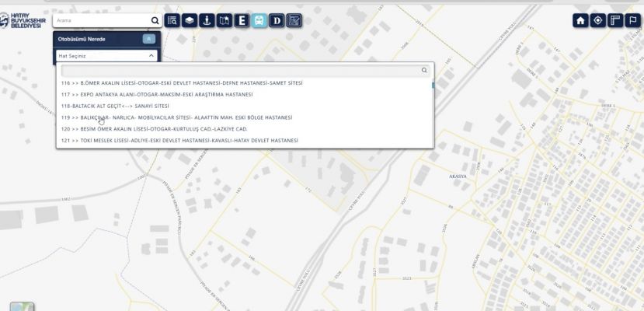
Task: Click the search magnifier icon in Arama box
Action: (x=155, y=21)
